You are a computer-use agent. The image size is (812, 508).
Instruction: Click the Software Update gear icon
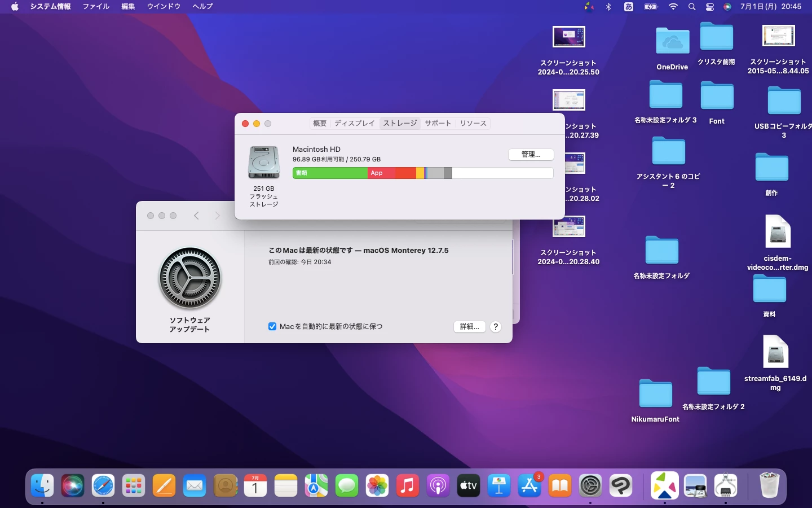coord(190,278)
